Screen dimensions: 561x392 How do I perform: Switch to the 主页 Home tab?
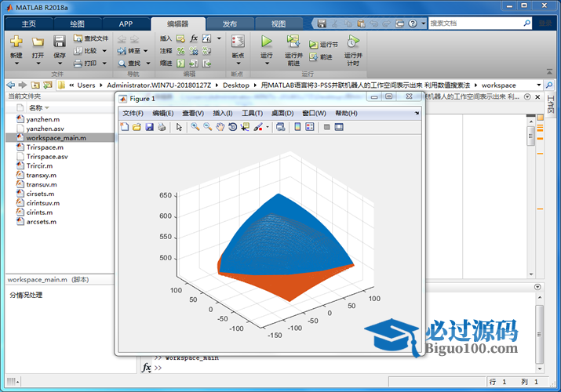(x=28, y=24)
